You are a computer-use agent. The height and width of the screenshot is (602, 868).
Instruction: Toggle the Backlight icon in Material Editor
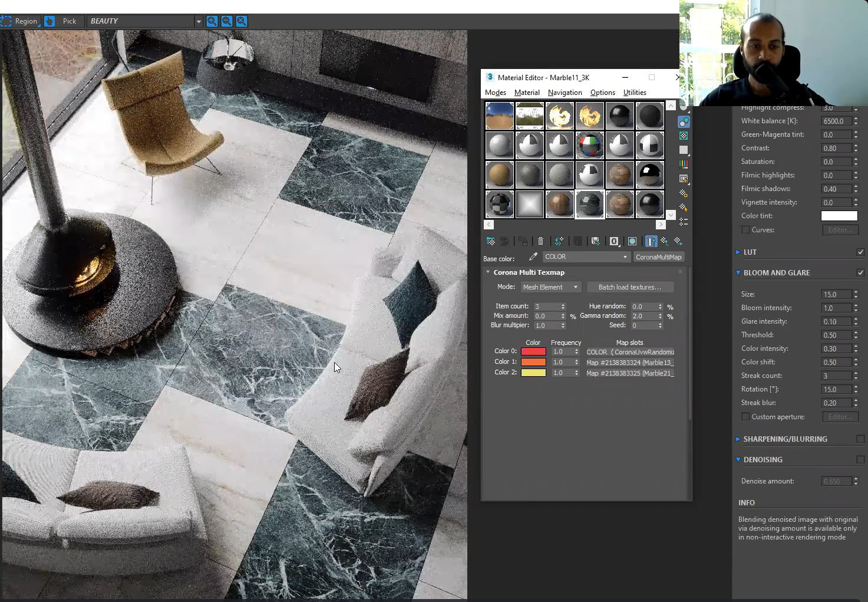pyautogui.click(x=684, y=121)
